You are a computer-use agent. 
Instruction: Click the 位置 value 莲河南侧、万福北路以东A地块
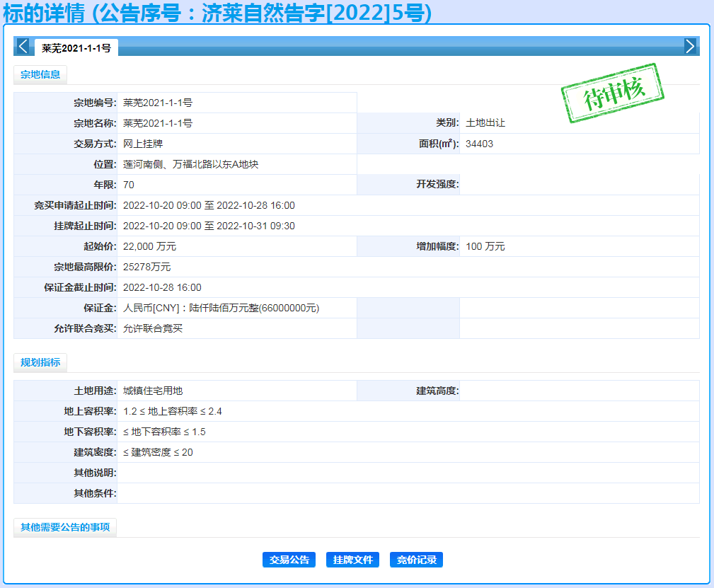click(x=191, y=164)
